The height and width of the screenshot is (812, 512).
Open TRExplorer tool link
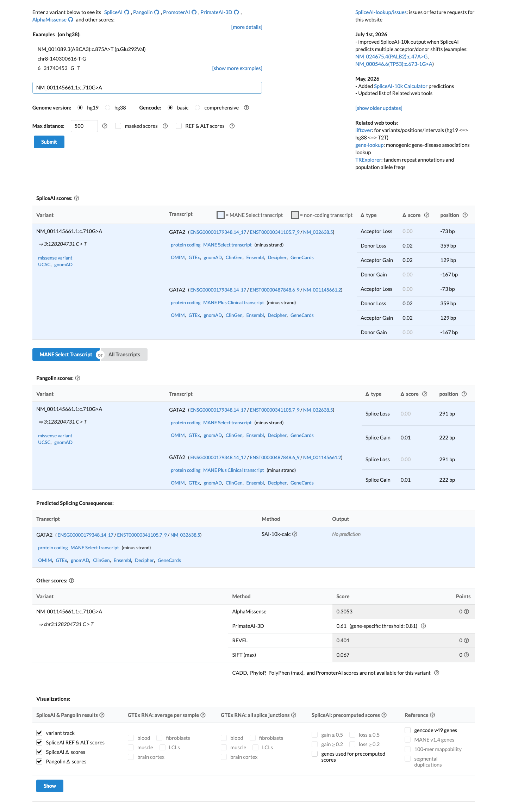[x=368, y=160]
